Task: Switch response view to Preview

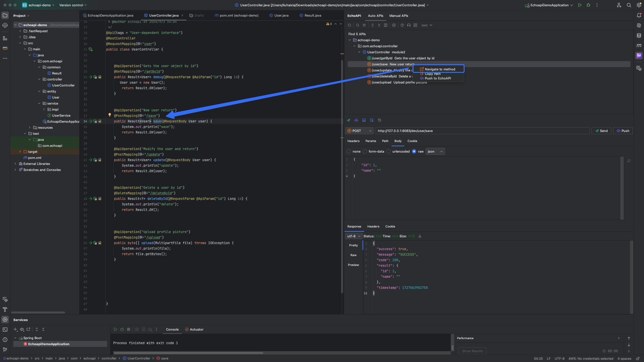Action: click(x=353, y=265)
